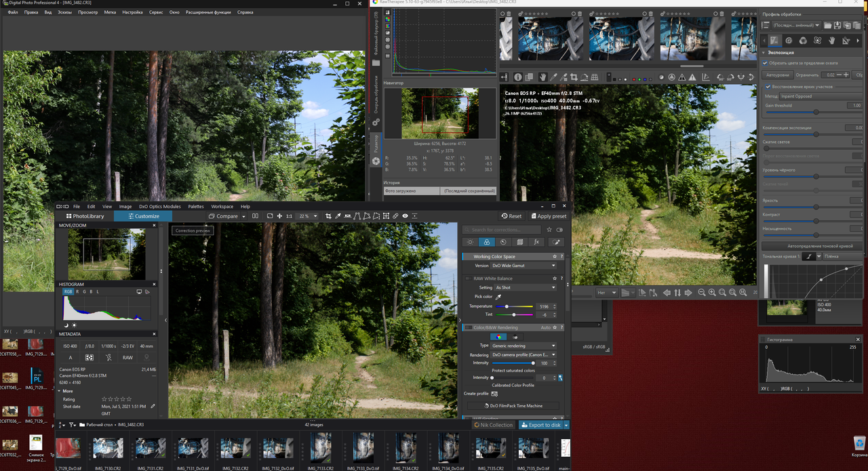The image size is (868, 471).
Task: Open the Файл menu in Digital Photo Professional
Action: 14,12
